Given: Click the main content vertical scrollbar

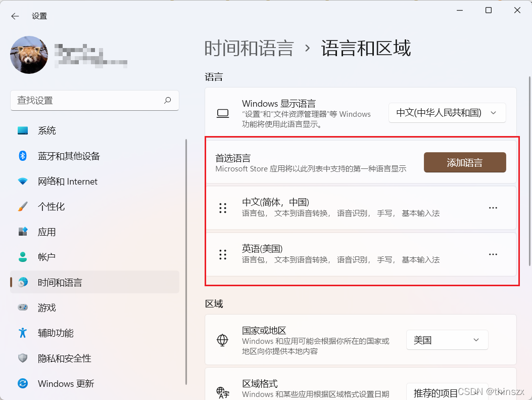Looking at the screenshot, I should point(529,171).
